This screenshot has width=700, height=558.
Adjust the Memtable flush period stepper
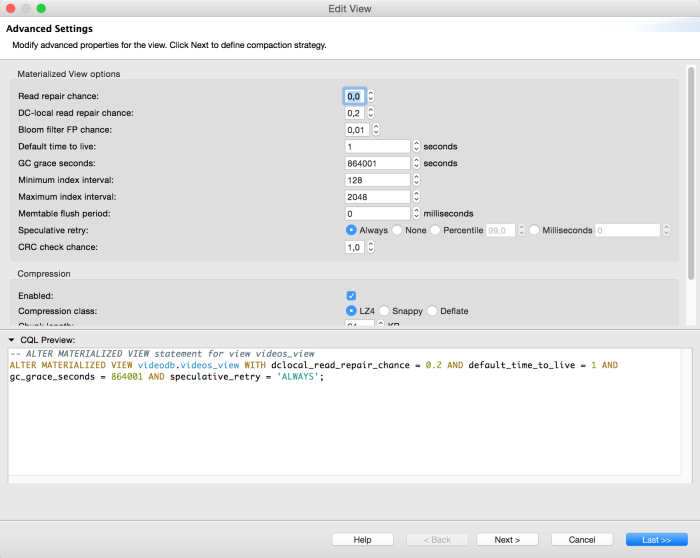[417, 213]
